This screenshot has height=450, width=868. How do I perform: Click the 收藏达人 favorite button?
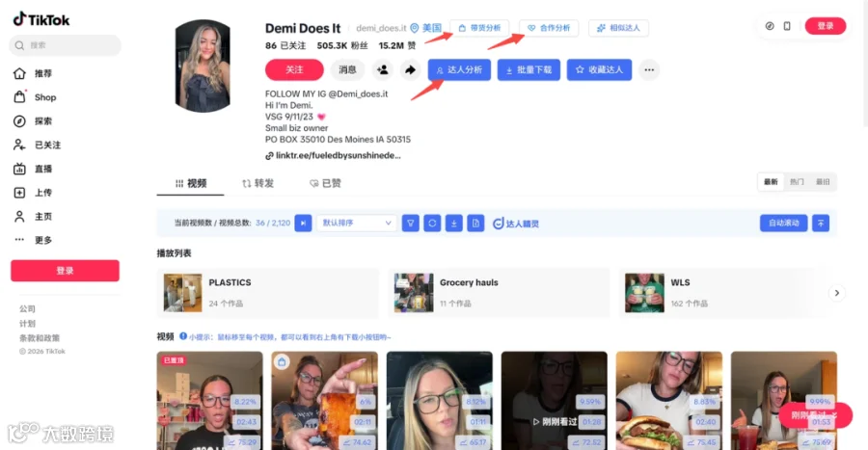pyautogui.click(x=599, y=69)
